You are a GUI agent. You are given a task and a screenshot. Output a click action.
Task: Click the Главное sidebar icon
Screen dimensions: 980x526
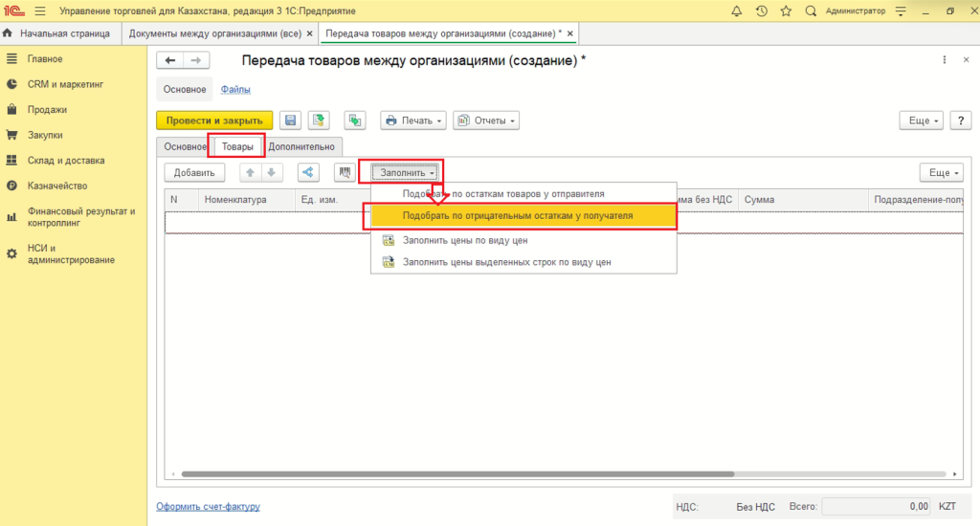click(11, 58)
